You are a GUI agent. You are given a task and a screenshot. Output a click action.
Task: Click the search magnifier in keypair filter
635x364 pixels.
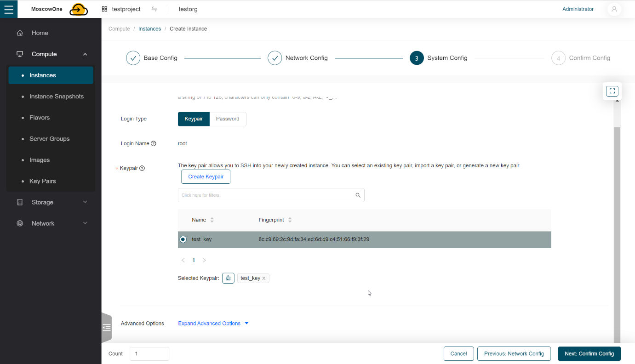click(358, 195)
